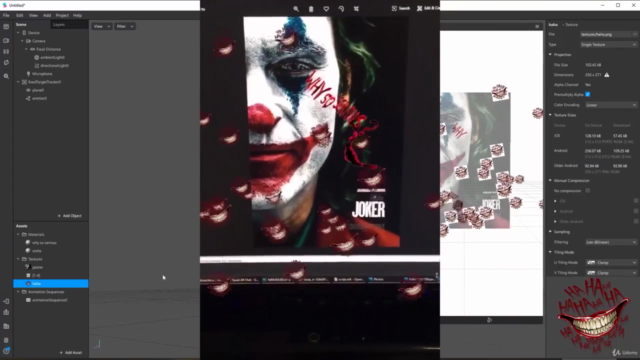
Task: Collapse the Animation Sequences folder
Action: [18, 291]
